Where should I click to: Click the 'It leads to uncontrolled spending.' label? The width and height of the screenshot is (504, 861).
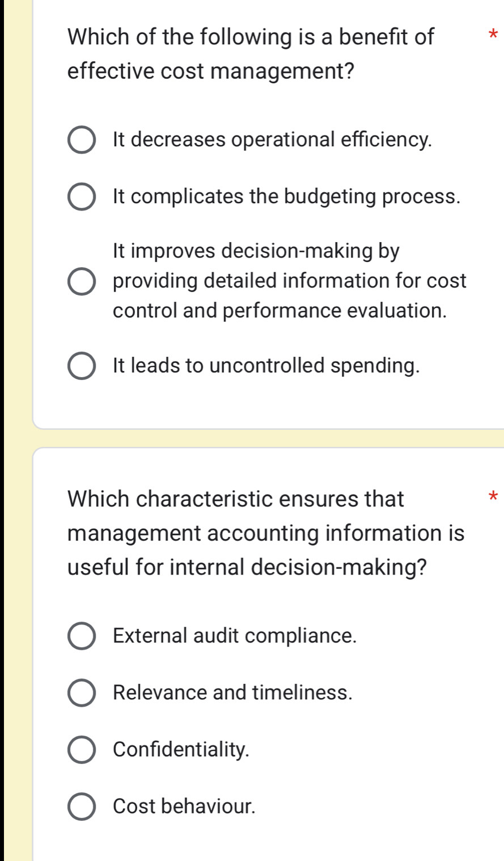266,366
